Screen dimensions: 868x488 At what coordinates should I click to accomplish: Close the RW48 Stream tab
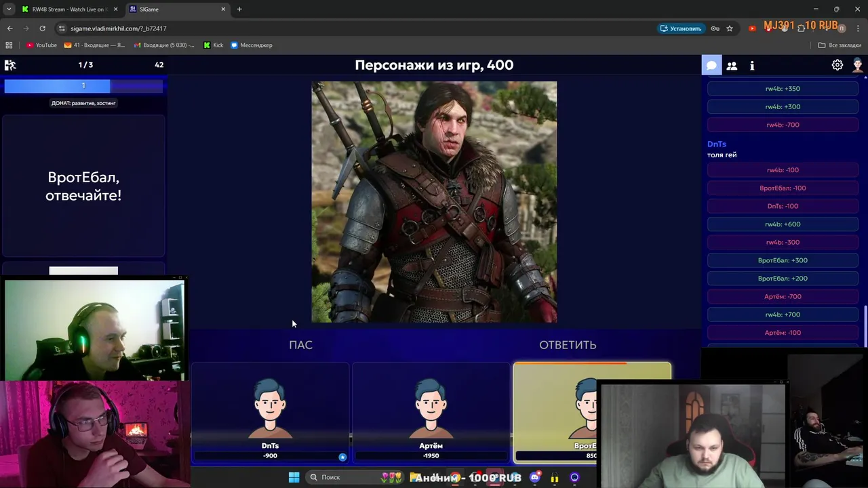coord(115,9)
